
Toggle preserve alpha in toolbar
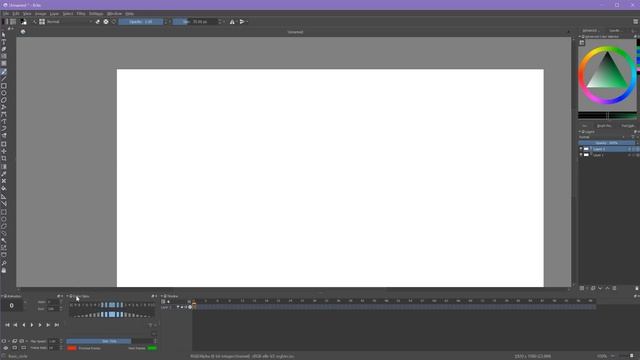pyautogui.click(x=106, y=22)
